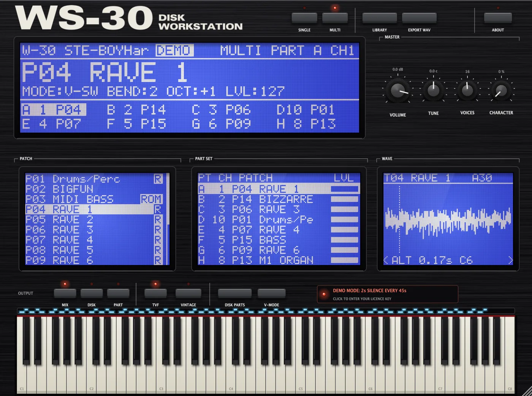Click the OCT:+1 value in main display
The width and height of the screenshot is (532, 396).
click(x=191, y=92)
